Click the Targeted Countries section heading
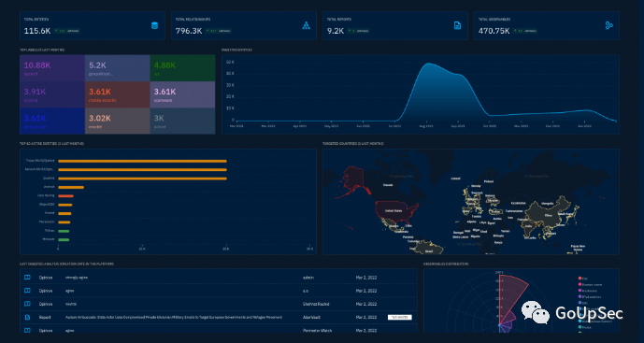 353,143
